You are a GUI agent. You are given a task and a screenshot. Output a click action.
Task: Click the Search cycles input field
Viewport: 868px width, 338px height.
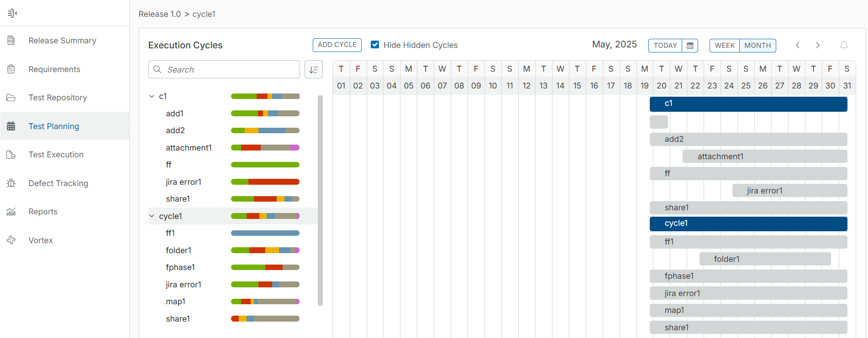coord(228,70)
